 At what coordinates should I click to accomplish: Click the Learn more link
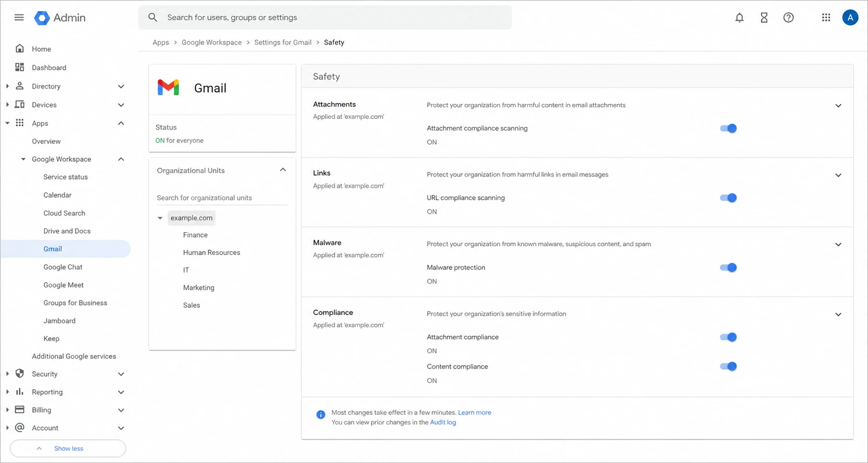[x=474, y=412]
